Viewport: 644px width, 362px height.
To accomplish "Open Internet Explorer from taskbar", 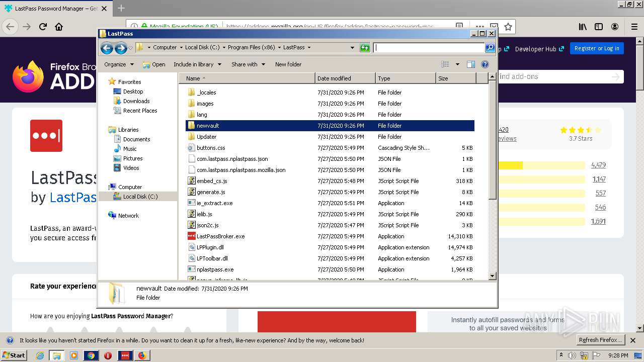I will [40, 355].
